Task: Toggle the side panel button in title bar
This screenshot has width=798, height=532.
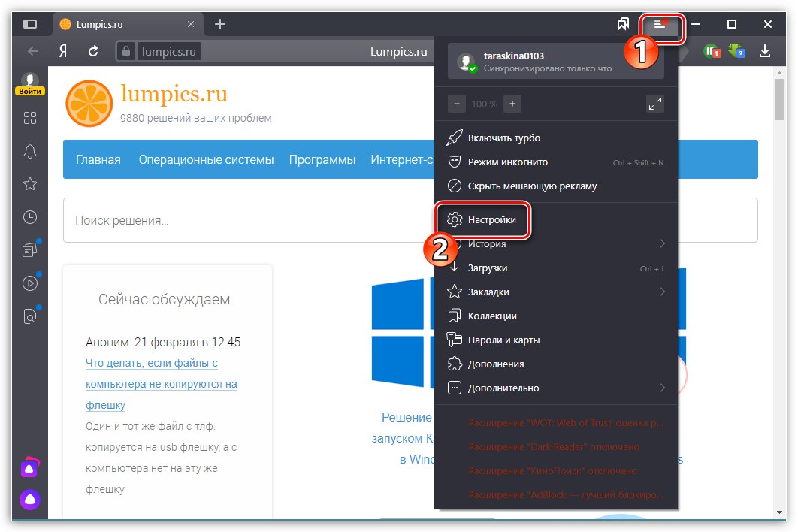Action: tap(30, 24)
